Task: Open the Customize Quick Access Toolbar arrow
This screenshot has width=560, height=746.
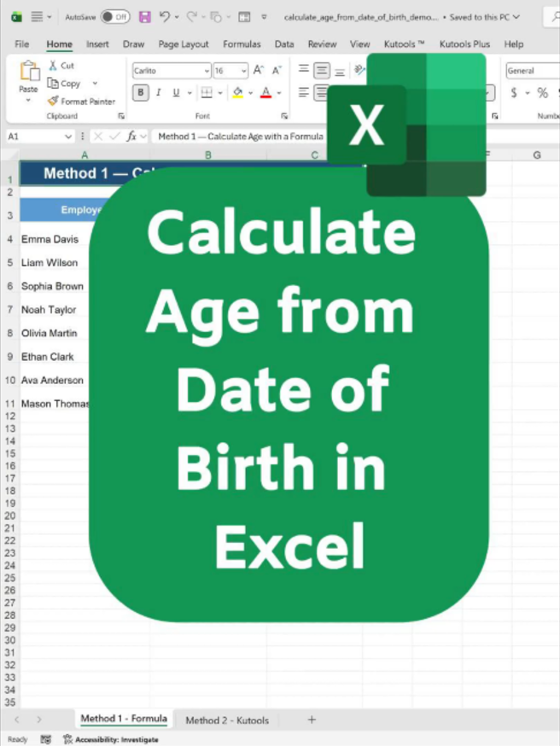Action: click(264, 17)
